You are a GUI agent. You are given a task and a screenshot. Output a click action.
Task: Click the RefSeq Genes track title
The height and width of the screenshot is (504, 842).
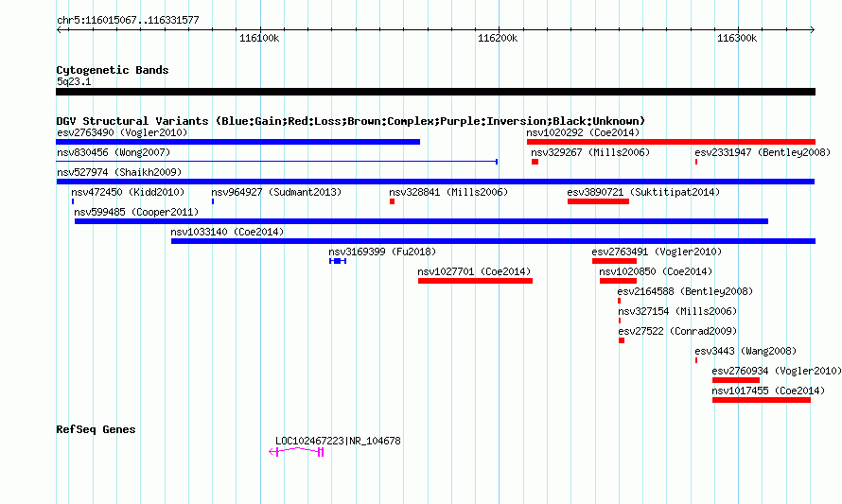(x=96, y=429)
